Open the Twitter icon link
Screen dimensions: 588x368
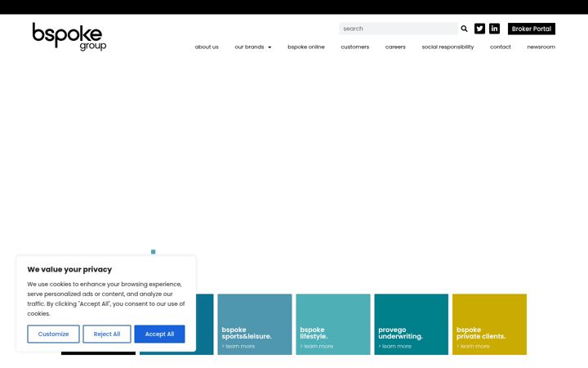(x=479, y=29)
